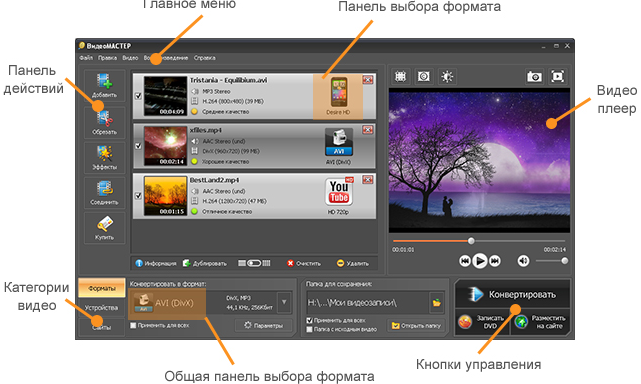641x384 pixels.
Task: Click H.264 (1280x720) (47 MB) info text
Action: (234, 201)
